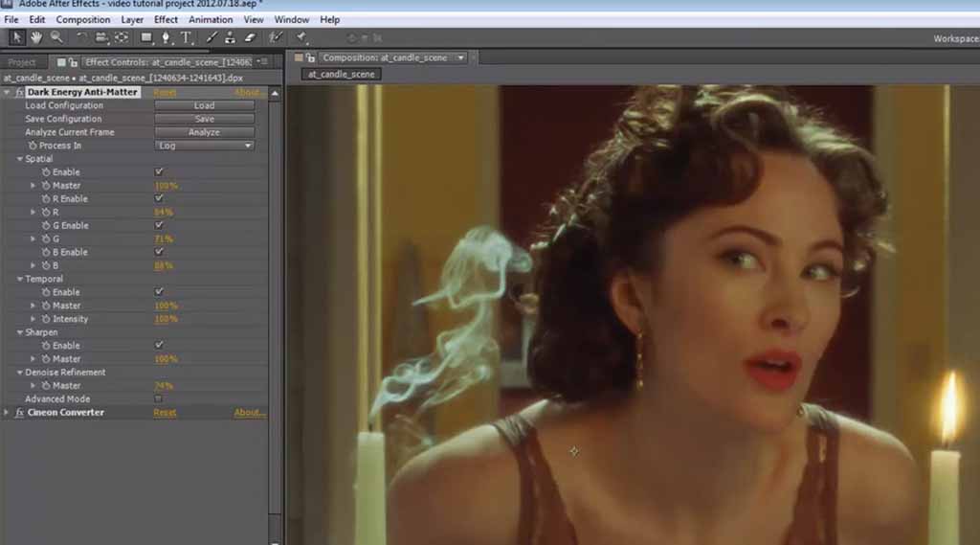
Task: Select the Unified Camera tool
Action: (101, 37)
